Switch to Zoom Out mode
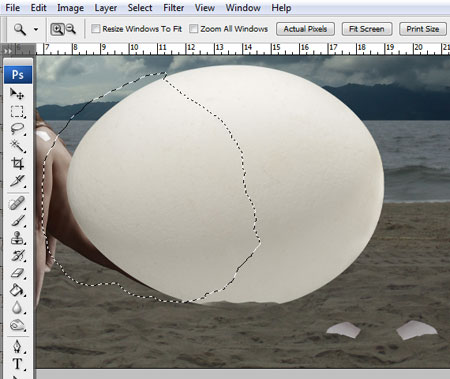Viewport: 450px width, 379px height. pos(71,29)
